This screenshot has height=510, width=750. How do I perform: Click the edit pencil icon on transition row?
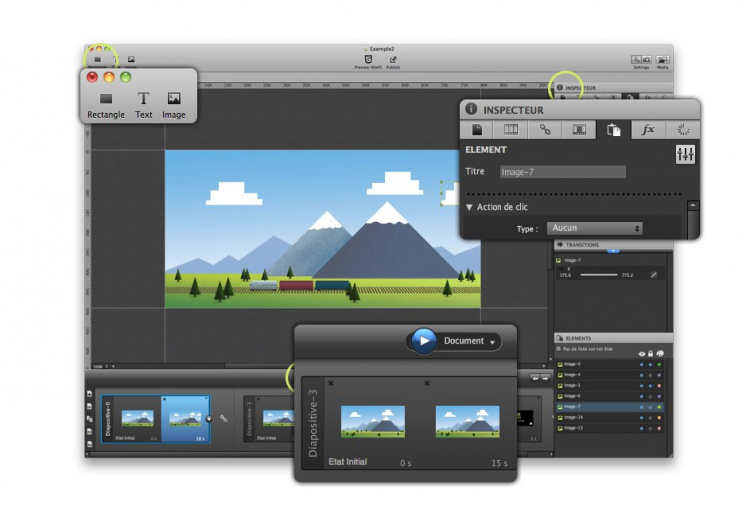653,275
